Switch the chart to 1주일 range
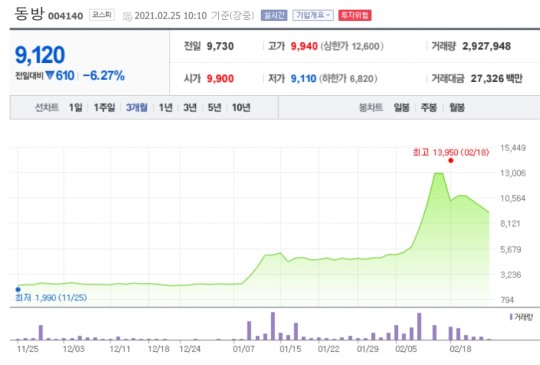Image resolution: width=540 pixels, height=365 pixels. coord(105,108)
